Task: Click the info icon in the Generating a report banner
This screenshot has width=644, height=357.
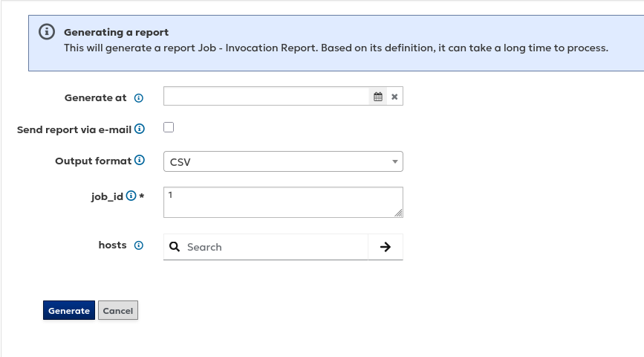Action: pos(47,32)
